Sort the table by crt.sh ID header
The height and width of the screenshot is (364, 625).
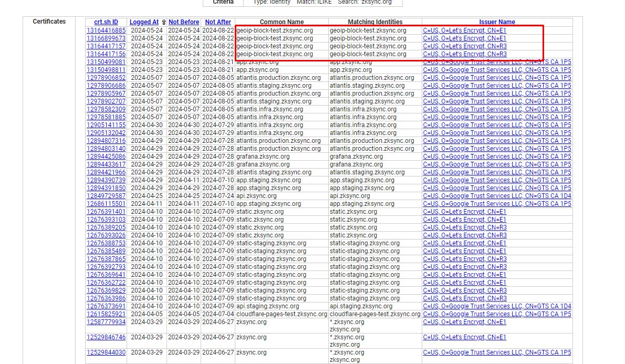pyautogui.click(x=106, y=23)
